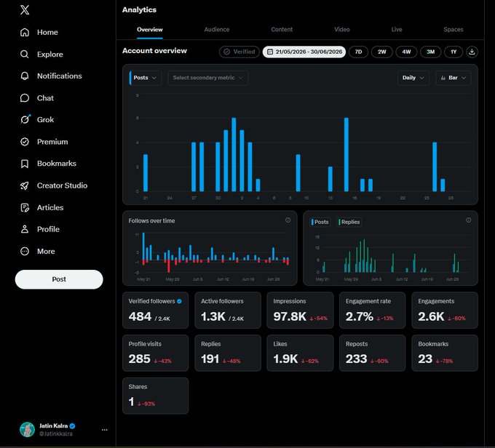This screenshot has height=448, width=495.
Task: Select the 4W time range
Action: click(x=406, y=52)
